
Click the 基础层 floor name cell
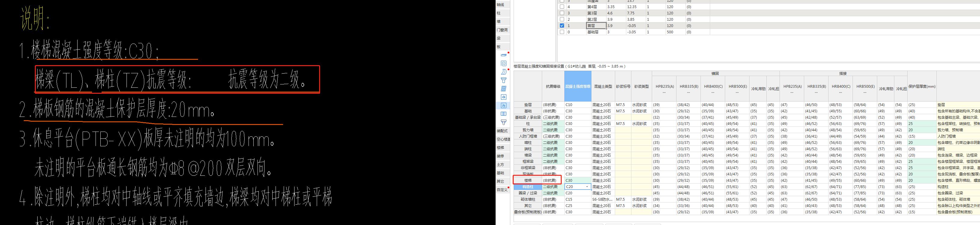(x=596, y=32)
